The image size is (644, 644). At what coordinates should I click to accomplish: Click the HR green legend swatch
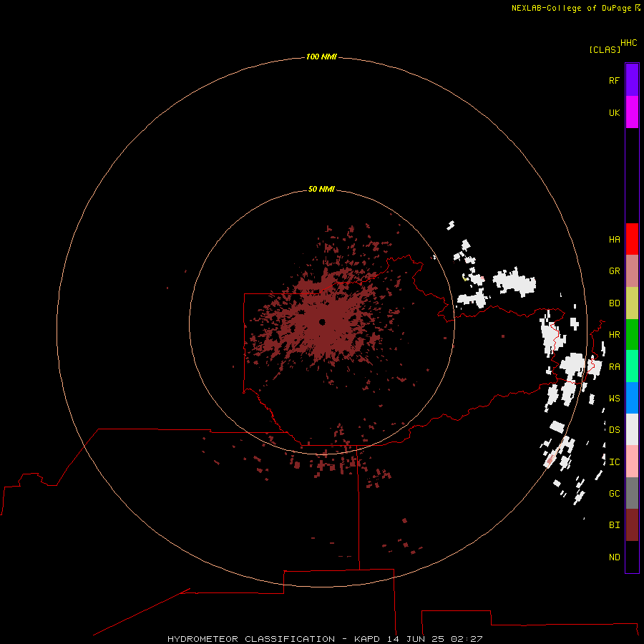click(632, 335)
